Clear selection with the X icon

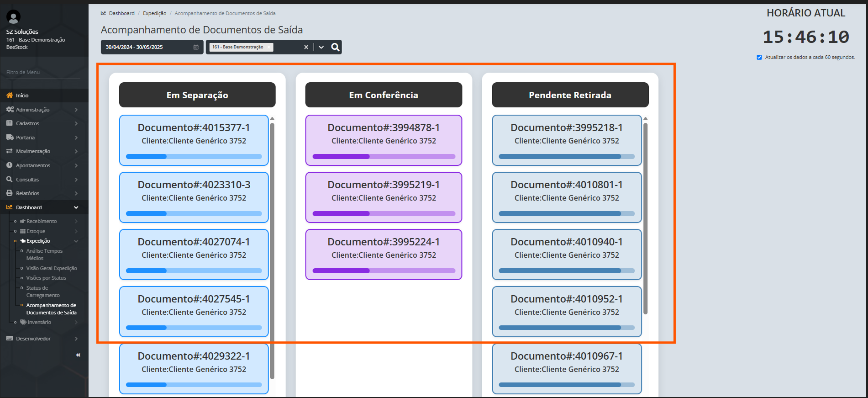[306, 47]
